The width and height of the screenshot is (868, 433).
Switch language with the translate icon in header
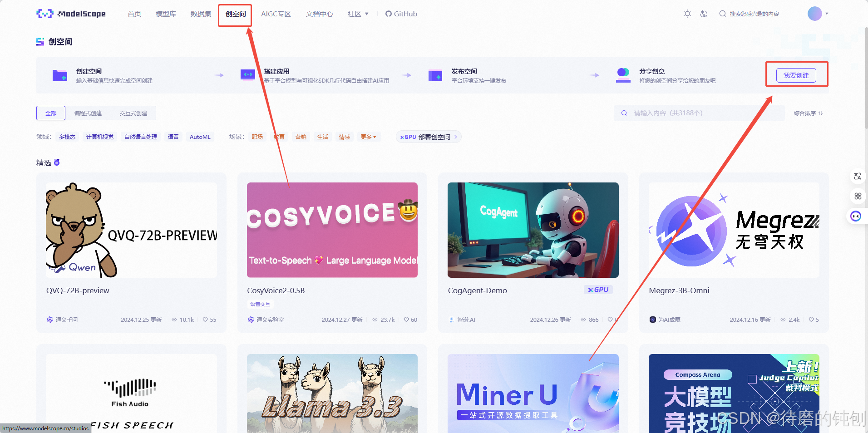point(704,14)
